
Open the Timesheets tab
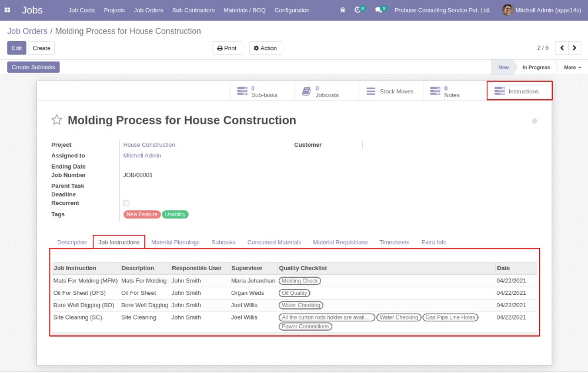tap(394, 242)
